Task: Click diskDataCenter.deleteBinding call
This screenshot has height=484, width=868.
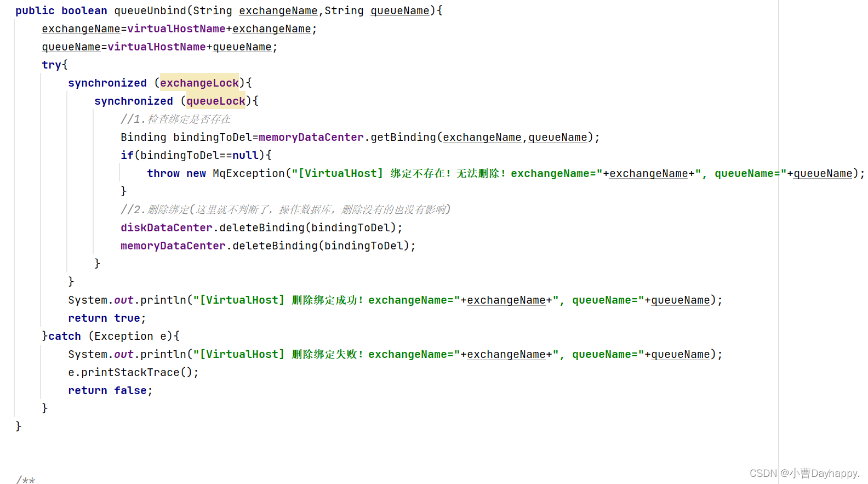Action: [x=261, y=227]
